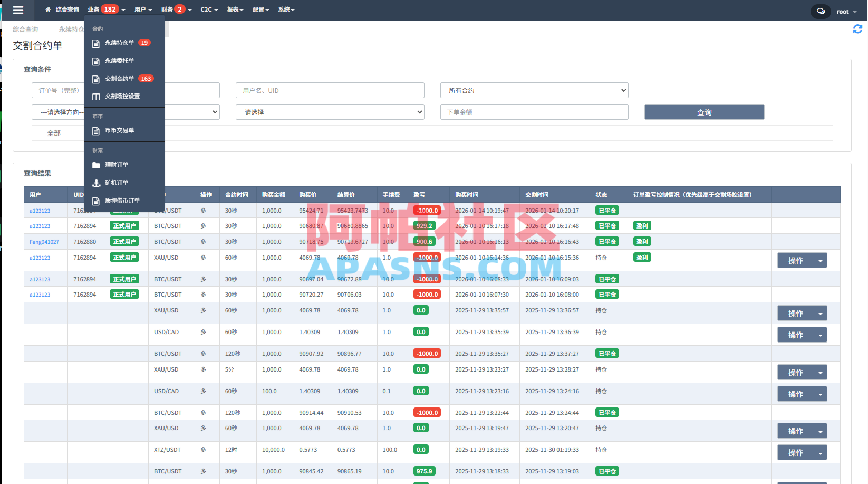Open the 请选择 select box
868x484 pixels.
click(330, 112)
